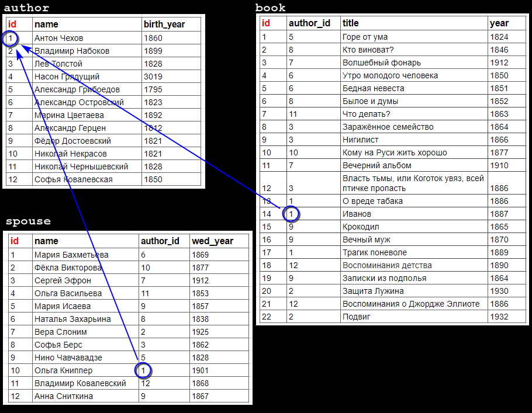Screen dimensions: 532x413
Task: Select spouse name Анна Сниткина
Action: tap(64, 396)
